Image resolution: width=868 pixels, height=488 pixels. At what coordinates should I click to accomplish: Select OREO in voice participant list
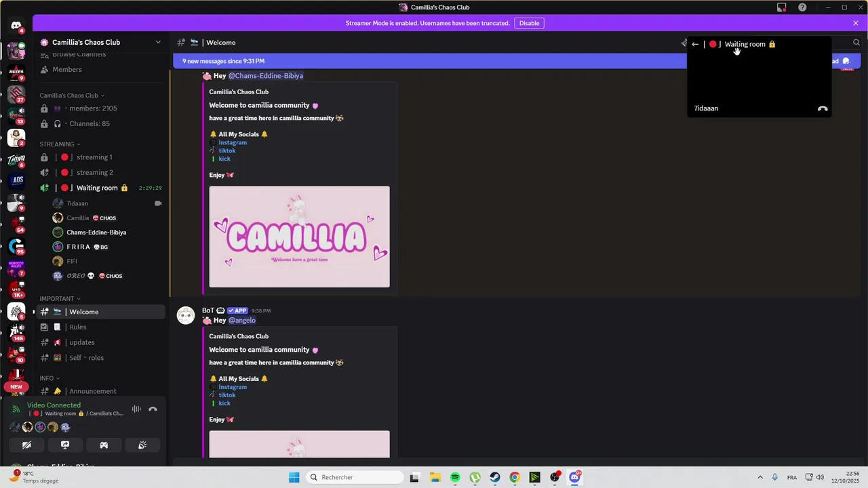point(107,276)
